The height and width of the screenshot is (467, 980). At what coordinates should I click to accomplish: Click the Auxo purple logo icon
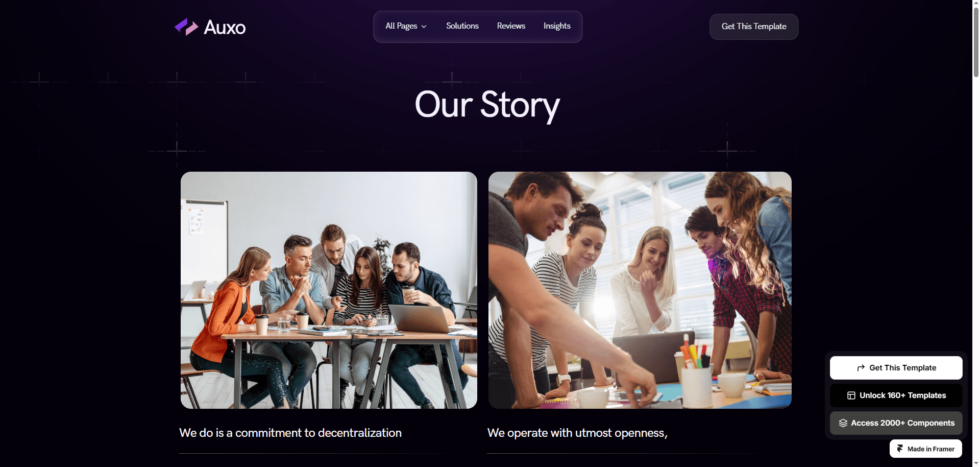click(x=186, y=27)
